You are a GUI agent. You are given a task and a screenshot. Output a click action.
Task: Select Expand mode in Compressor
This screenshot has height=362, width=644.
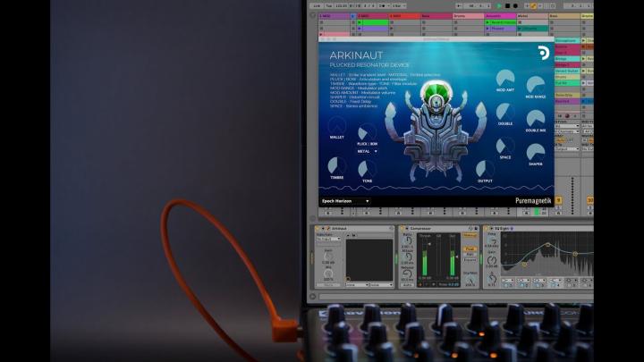click(x=470, y=260)
